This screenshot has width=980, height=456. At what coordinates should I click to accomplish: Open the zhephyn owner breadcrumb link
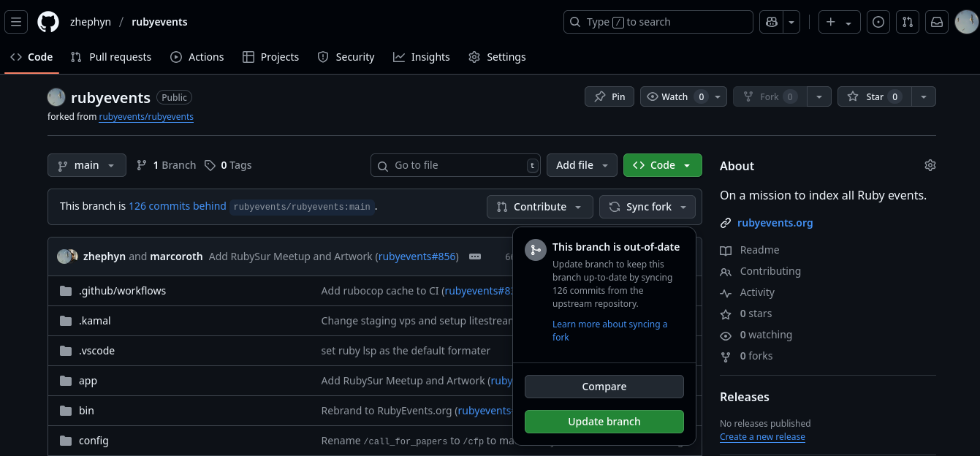click(91, 22)
